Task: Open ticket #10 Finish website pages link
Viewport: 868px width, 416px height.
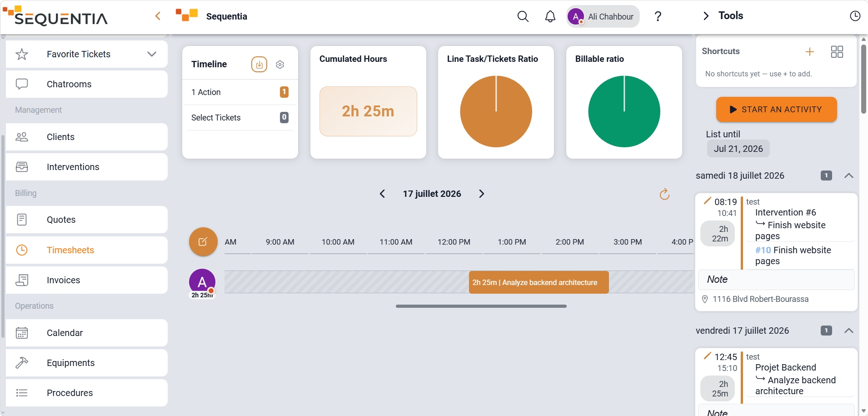Action: 793,256
